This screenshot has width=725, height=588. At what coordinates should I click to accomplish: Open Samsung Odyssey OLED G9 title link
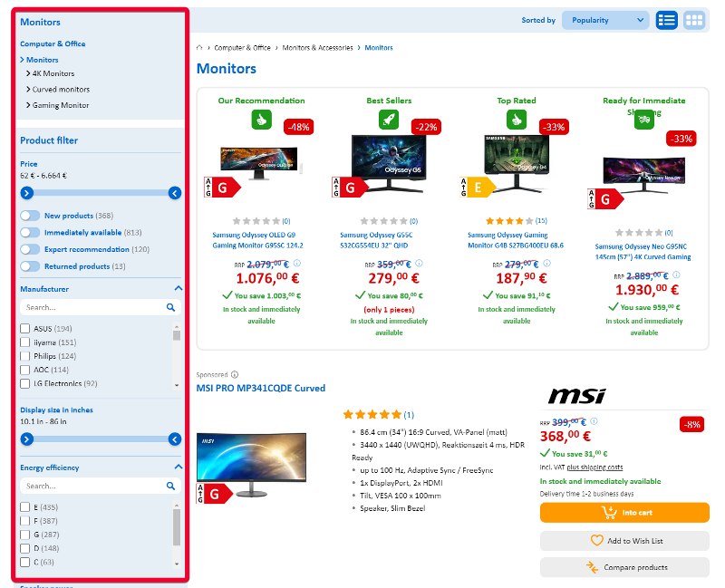(x=257, y=240)
